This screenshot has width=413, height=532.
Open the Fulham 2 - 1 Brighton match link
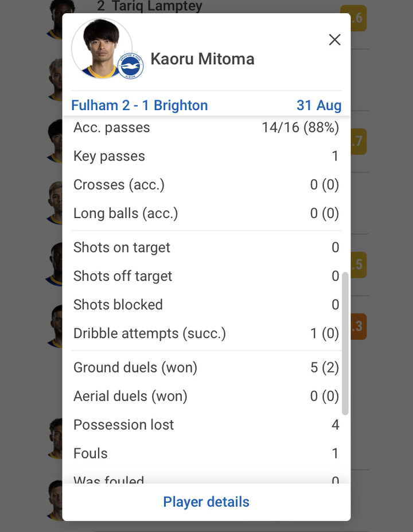click(x=139, y=106)
